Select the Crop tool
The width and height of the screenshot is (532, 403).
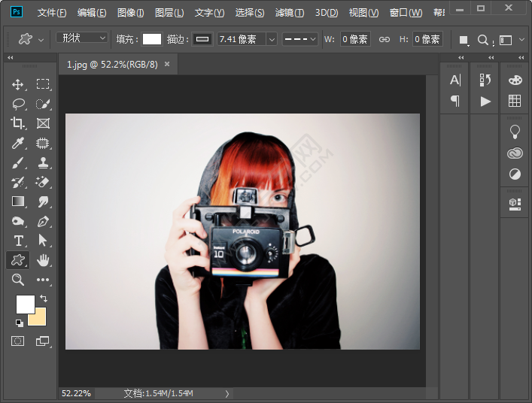(18, 123)
